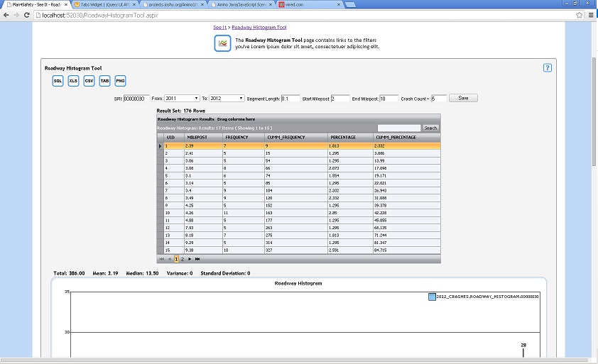Select milepost cell 2.41
This screenshot has height=364, width=598.
pos(204,153)
